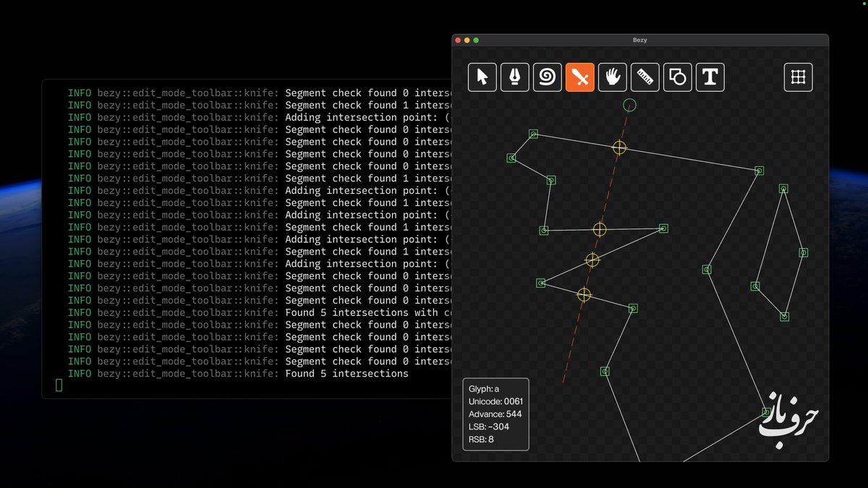Click the green circle handle at knife line start
The width and height of the screenshot is (868, 488).
pyautogui.click(x=630, y=106)
